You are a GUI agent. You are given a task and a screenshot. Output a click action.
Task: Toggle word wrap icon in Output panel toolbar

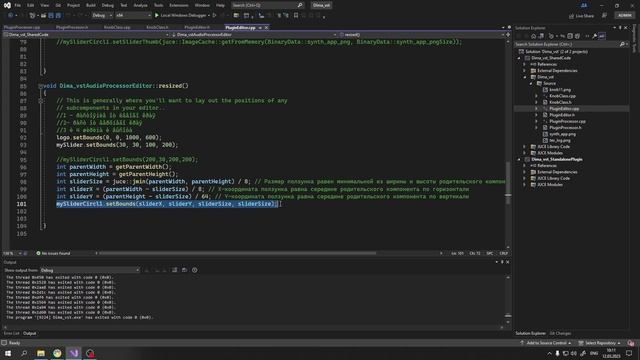click(x=184, y=270)
